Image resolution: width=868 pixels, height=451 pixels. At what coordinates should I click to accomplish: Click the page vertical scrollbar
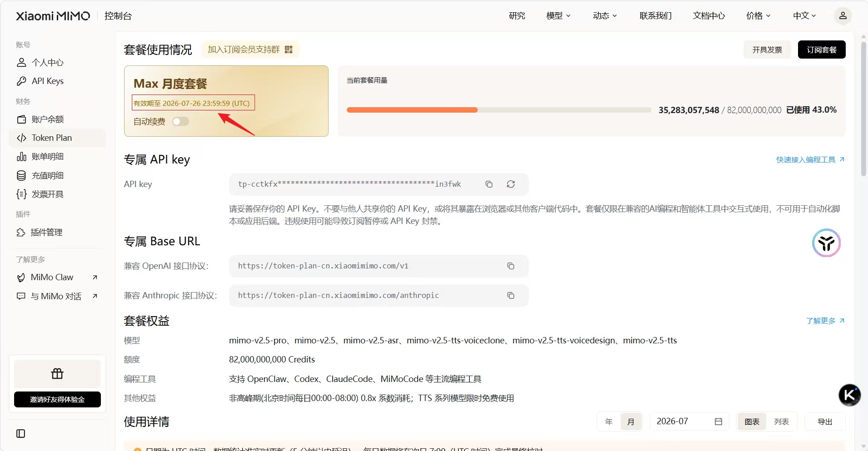tap(863, 109)
